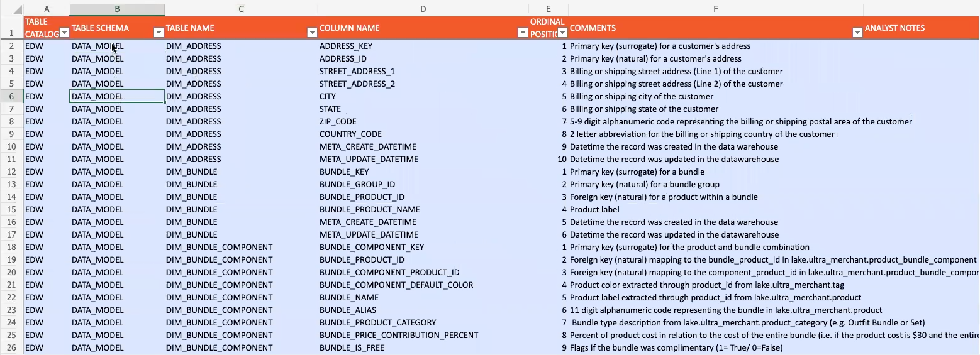Select the BUNDLE_PRODUCT_NAME cell

(423, 209)
